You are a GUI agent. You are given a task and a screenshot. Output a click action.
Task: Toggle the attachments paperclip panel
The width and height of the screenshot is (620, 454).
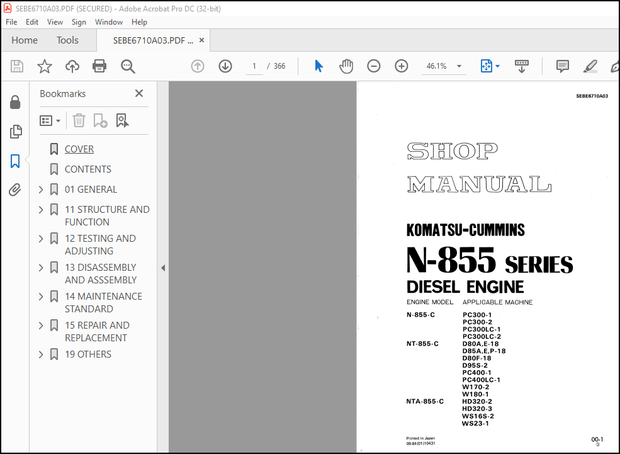[15, 190]
